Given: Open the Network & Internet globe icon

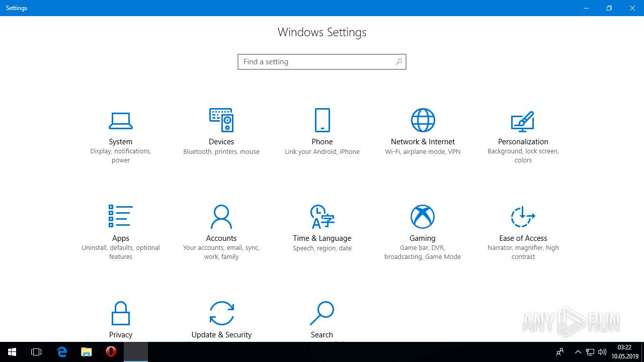Looking at the screenshot, I should 423,120.
